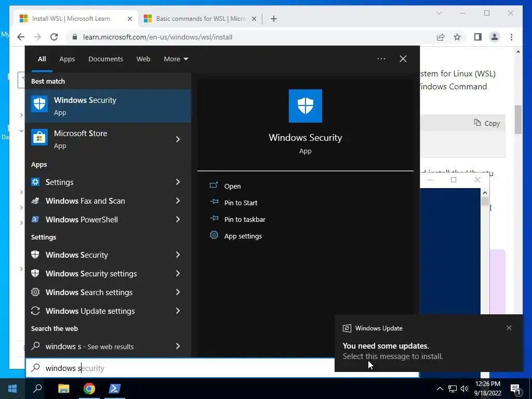Go forward in Chrome
Viewport: 532px width, 399px height.
[37, 37]
